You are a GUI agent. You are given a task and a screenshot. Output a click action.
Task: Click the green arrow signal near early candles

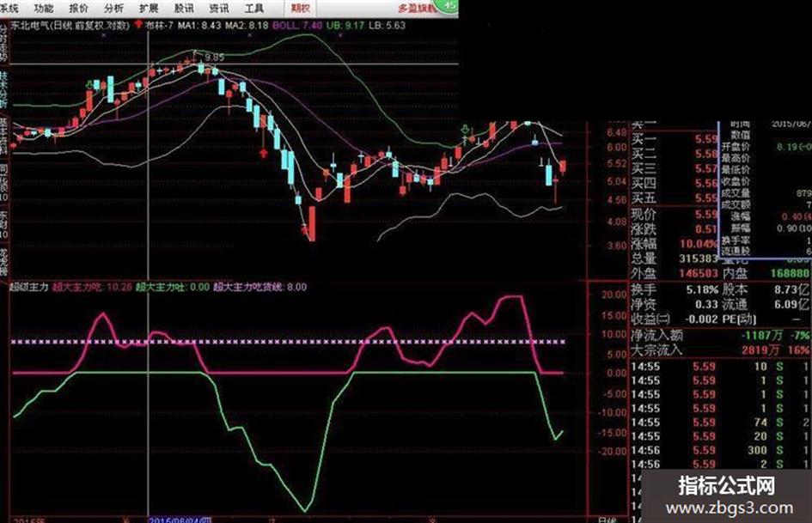pyautogui.click(x=88, y=83)
